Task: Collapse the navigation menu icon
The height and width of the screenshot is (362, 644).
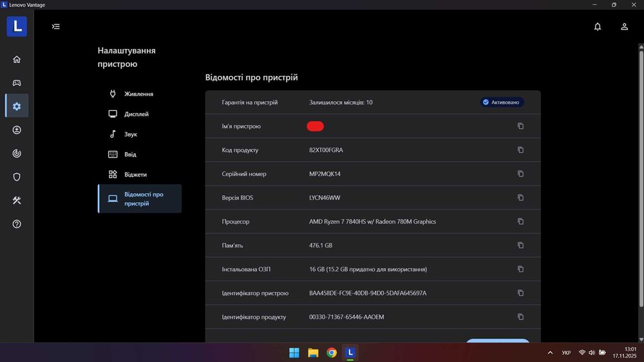Action: click(x=56, y=26)
